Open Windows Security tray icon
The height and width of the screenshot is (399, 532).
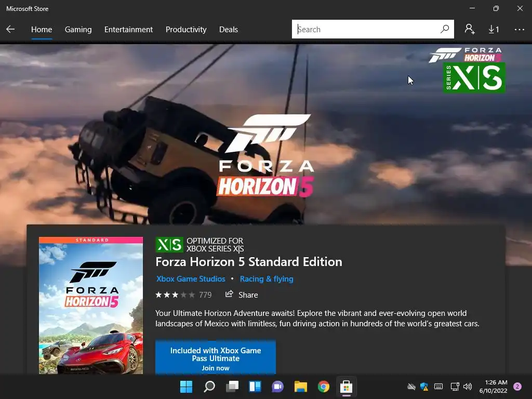424,387
